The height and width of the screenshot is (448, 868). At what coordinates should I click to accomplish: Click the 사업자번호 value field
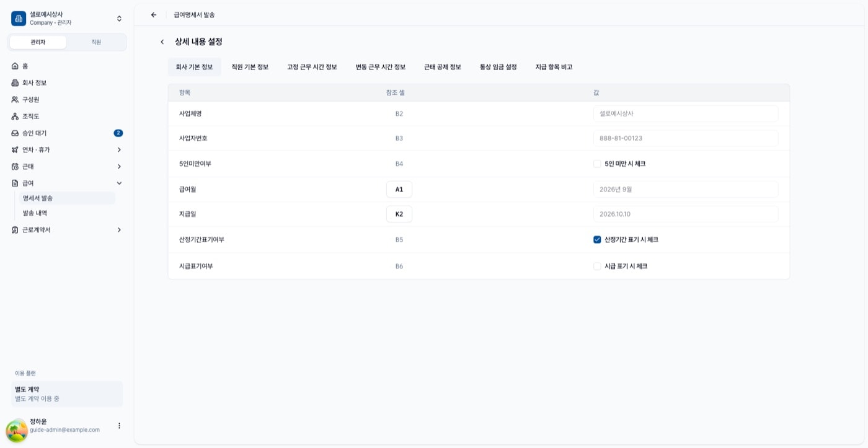click(686, 138)
